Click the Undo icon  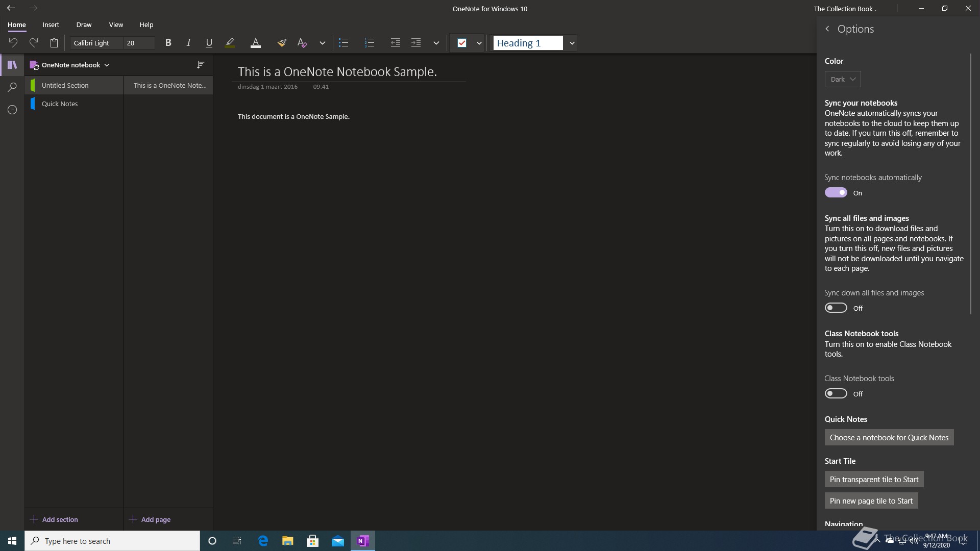coord(13,43)
